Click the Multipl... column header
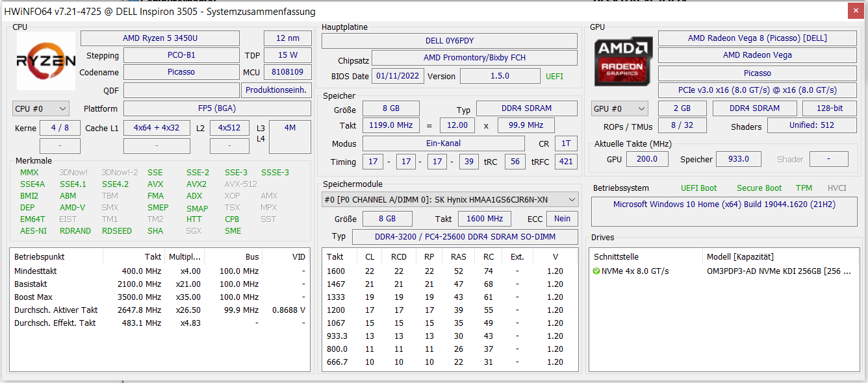This screenshot has height=383, width=868. pos(185,257)
